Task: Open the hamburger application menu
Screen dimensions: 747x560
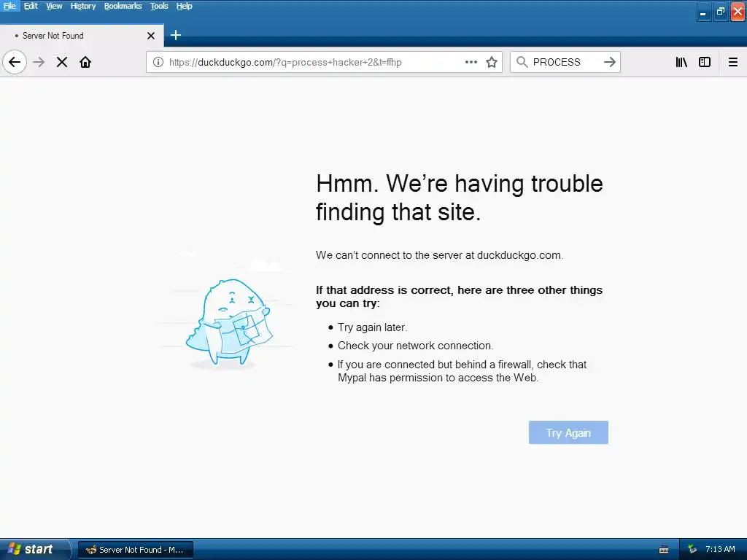Action: 733,62
